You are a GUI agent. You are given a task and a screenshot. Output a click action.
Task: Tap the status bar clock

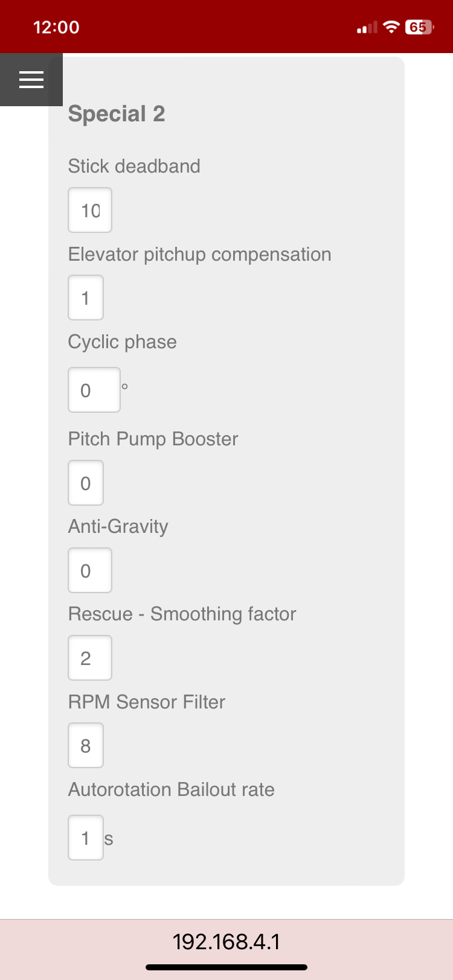point(56,27)
